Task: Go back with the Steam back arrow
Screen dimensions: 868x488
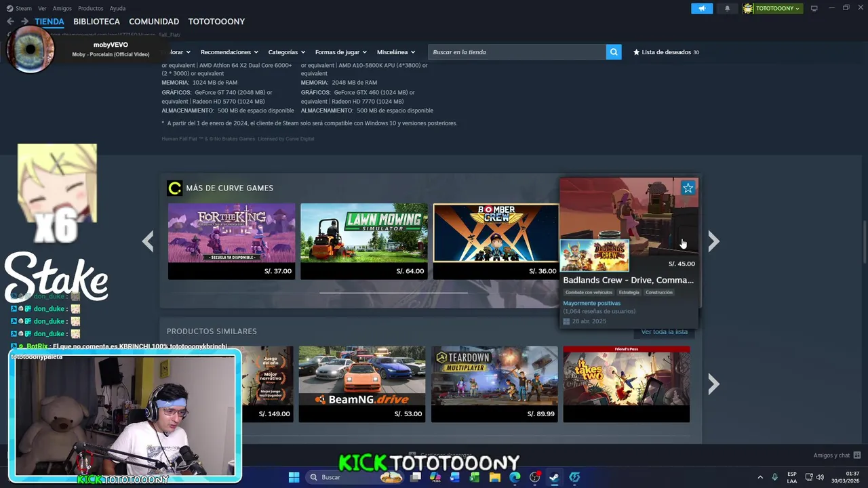Action: click(10, 22)
